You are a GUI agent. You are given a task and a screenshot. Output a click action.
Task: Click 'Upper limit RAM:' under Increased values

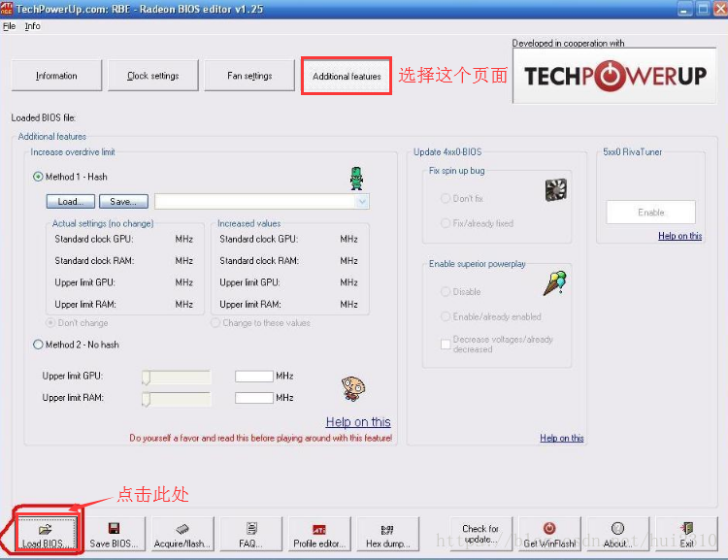pyautogui.click(x=250, y=305)
